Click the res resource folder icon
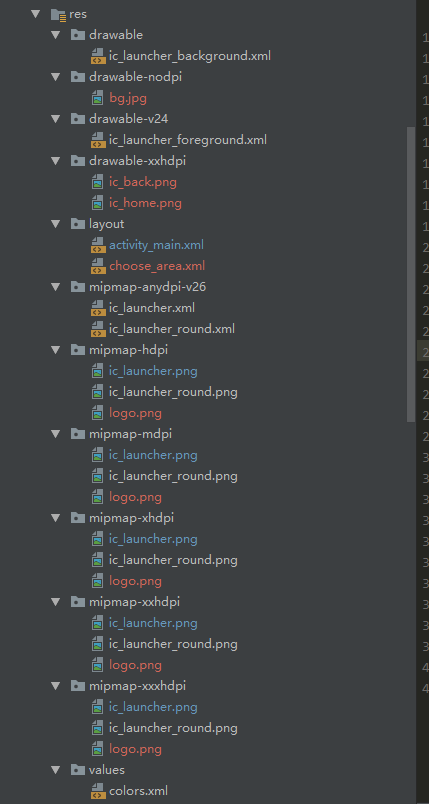The height and width of the screenshot is (804, 429). tap(59, 14)
